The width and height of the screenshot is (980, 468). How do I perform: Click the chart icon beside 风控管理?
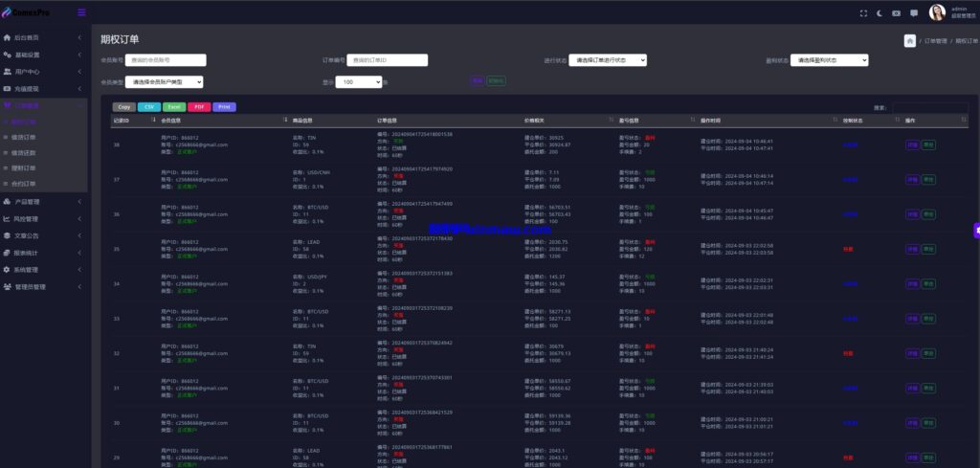[x=7, y=219]
